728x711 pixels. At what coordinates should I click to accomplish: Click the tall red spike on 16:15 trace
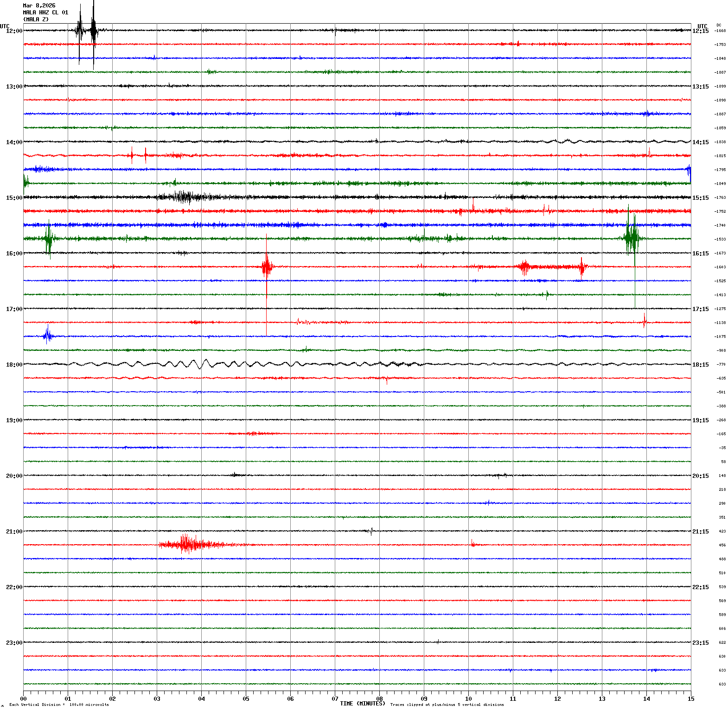[x=266, y=267]
